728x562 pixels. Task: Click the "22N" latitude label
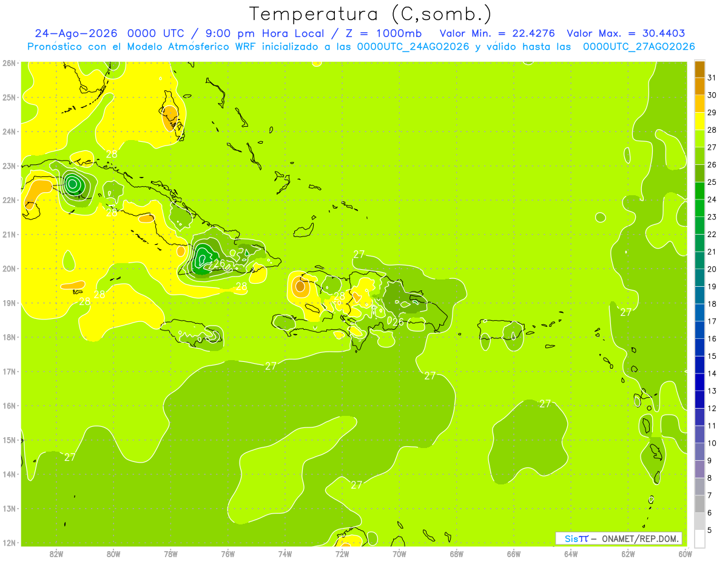point(9,200)
